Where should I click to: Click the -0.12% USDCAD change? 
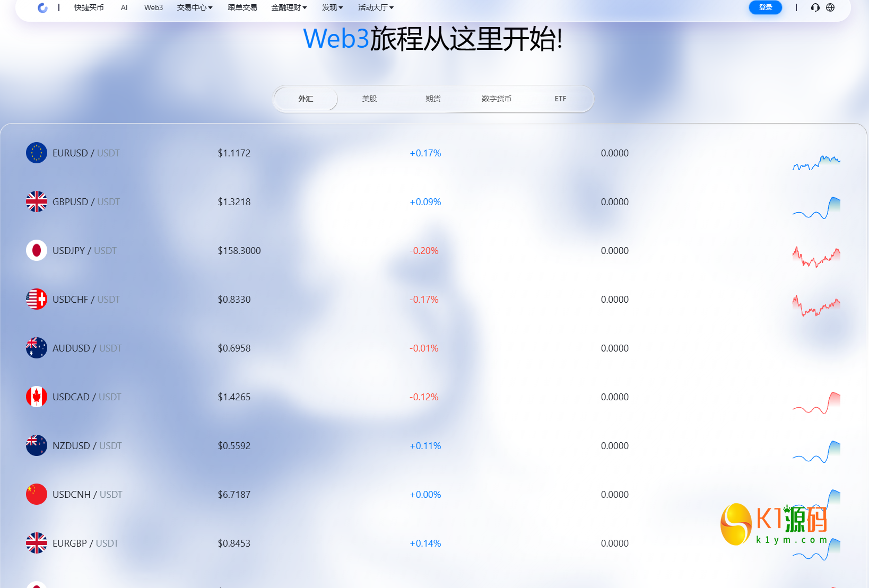424,397
